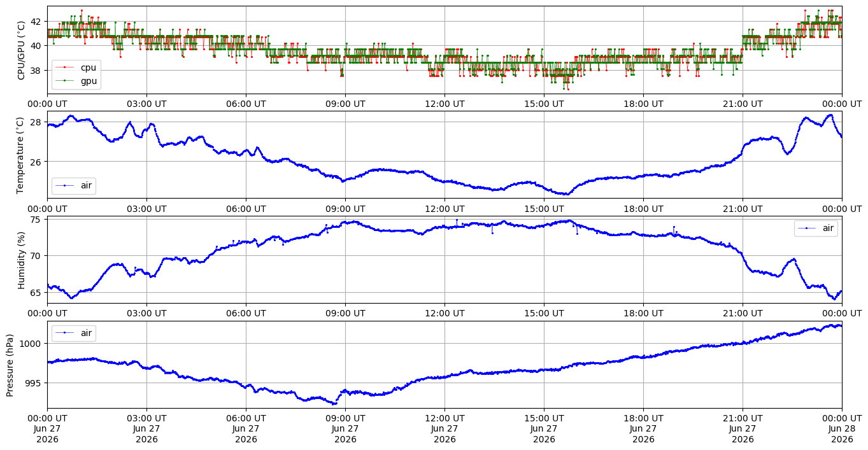Screen dimensions: 868x450
Task: Select the air legend in Temperature chart
Action: coord(74,186)
